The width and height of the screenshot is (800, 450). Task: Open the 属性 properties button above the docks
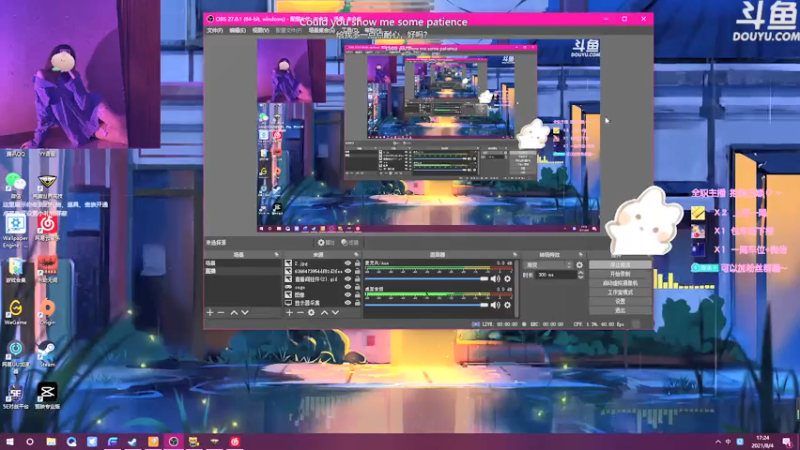(x=326, y=242)
